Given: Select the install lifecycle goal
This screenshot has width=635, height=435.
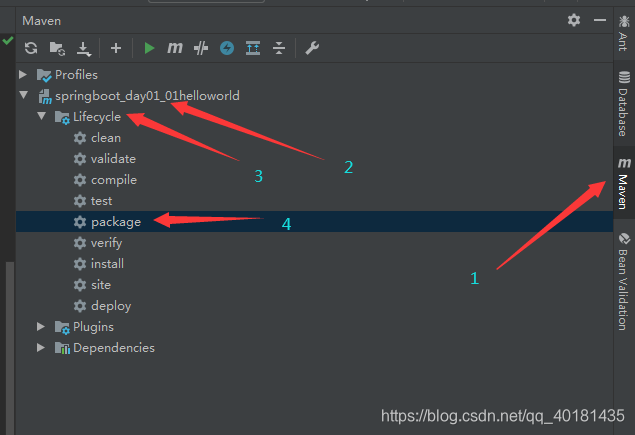Looking at the screenshot, I should pos(107,264).
